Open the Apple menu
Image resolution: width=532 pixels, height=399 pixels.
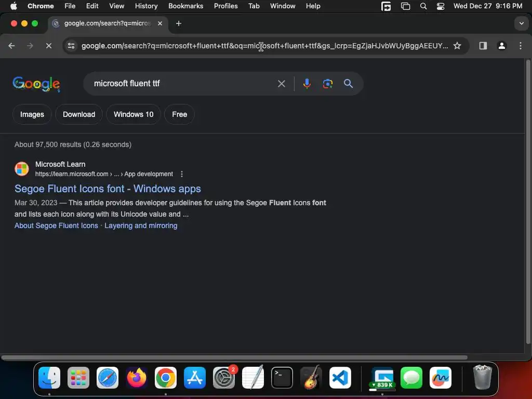[x=14, y=6]
